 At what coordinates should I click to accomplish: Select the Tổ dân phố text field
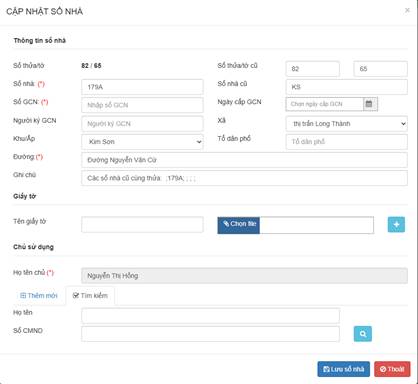click(x=347, y=142)
